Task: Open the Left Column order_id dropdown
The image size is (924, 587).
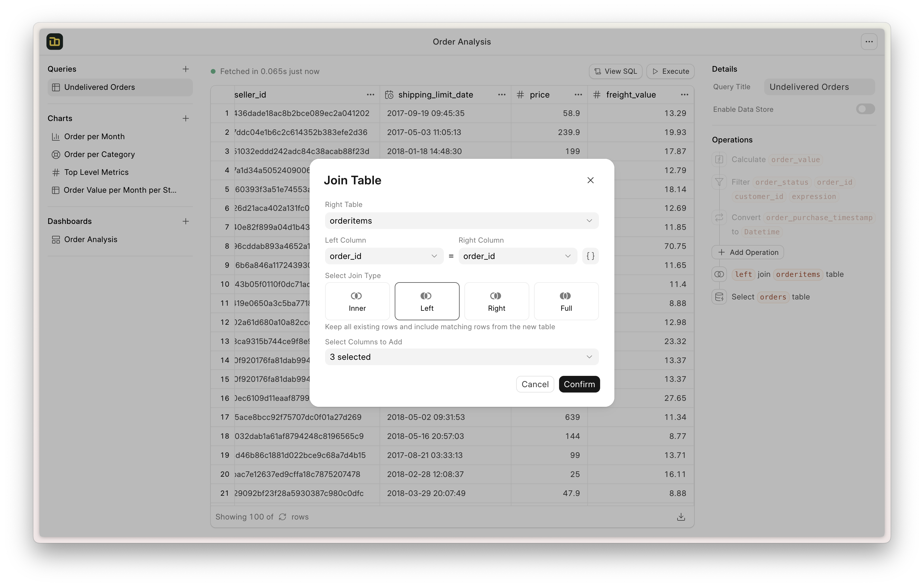Action: point(384,256)
